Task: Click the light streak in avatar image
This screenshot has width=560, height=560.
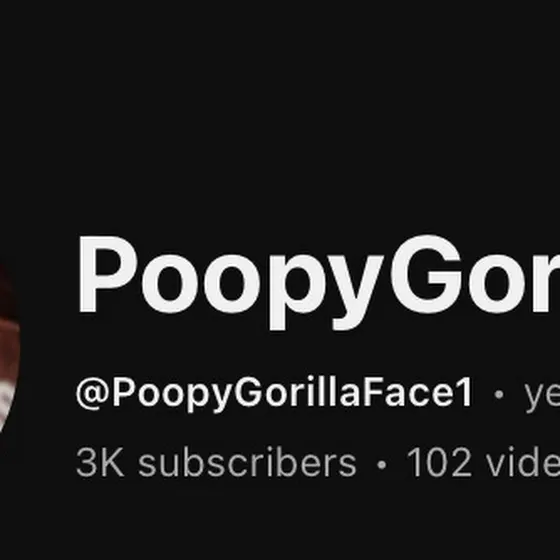Action: click(x=5, y=400)
